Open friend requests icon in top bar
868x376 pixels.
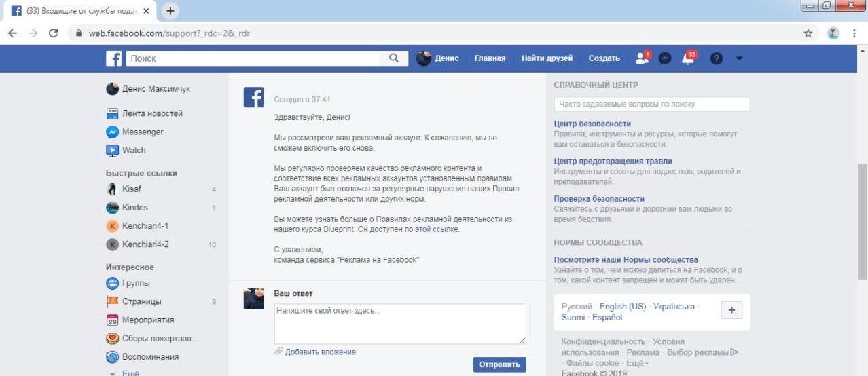642,59
